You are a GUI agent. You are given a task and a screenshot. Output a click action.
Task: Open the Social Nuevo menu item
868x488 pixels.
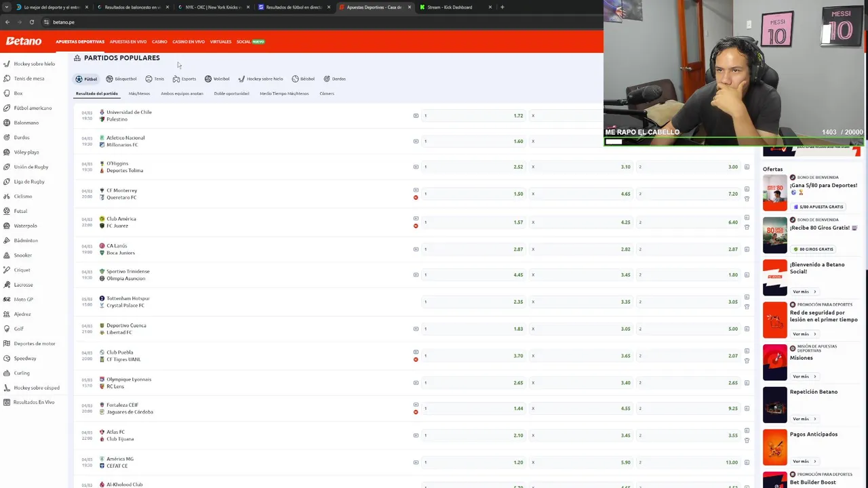coord(250,42)
